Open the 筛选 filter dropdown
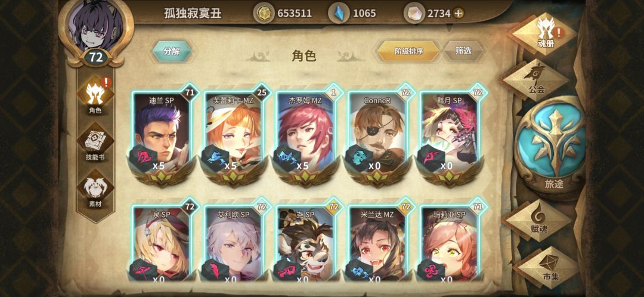The width and height of the screenshot is (644, 297). coord(463,51)
